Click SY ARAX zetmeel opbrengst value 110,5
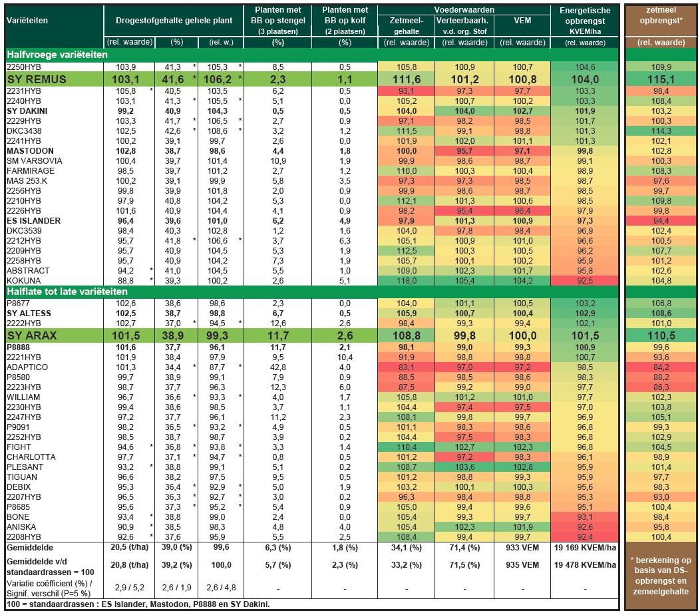700x615 pixels. click(661, 336)
